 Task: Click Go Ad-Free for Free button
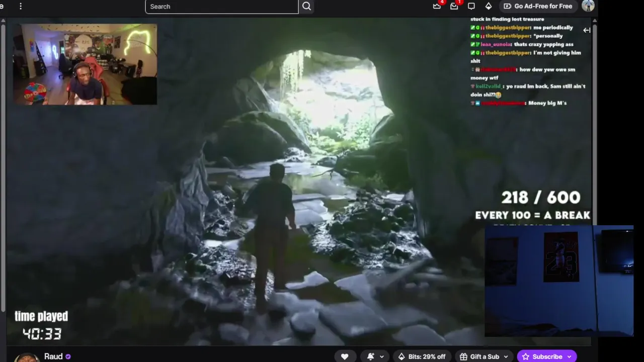(538, 6)
